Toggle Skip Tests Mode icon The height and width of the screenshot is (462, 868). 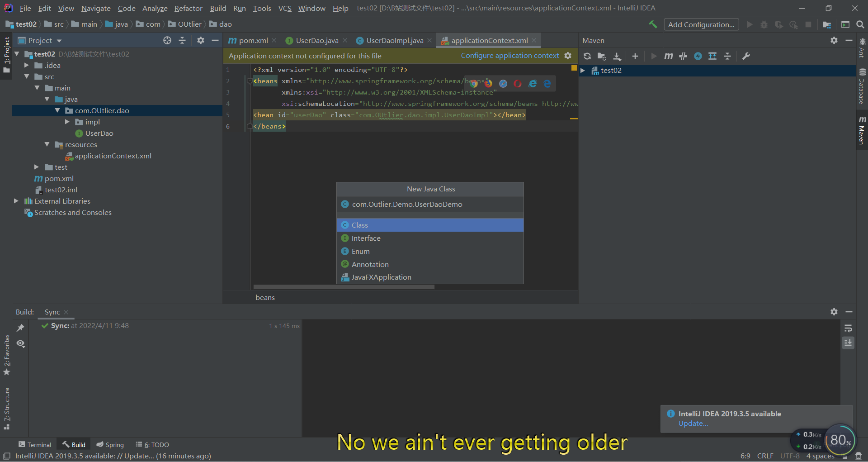click(x=698, y=56)
